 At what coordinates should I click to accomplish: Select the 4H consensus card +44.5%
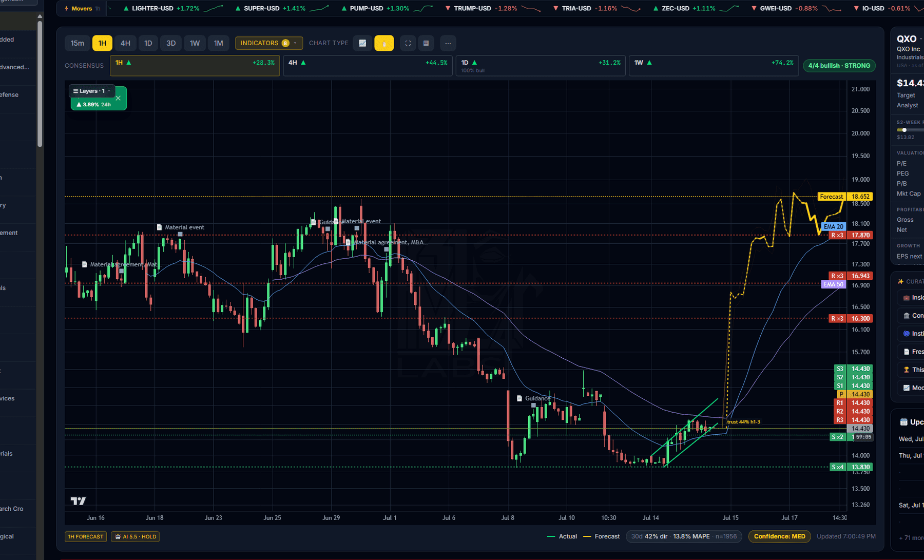coord(368,66)
